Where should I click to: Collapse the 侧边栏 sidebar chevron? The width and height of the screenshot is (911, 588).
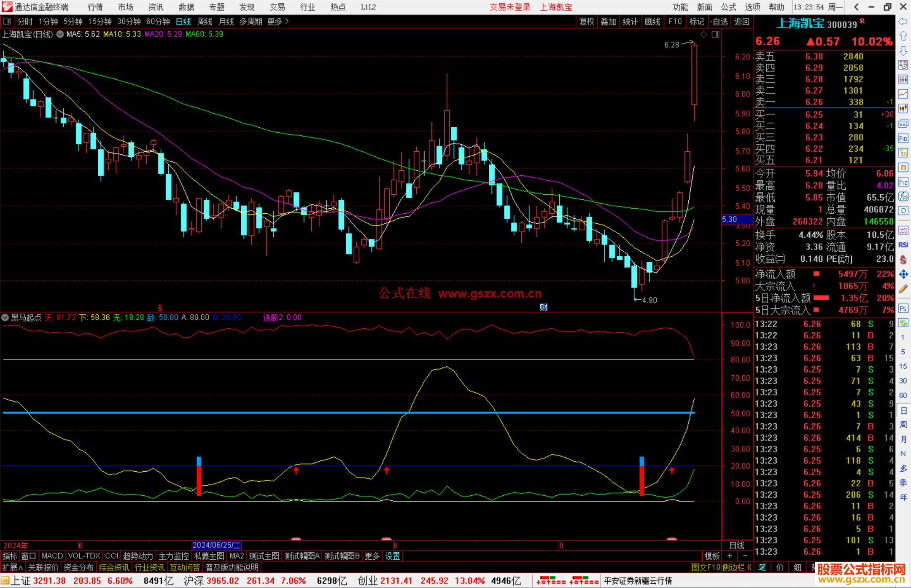[x=749, y=567]
